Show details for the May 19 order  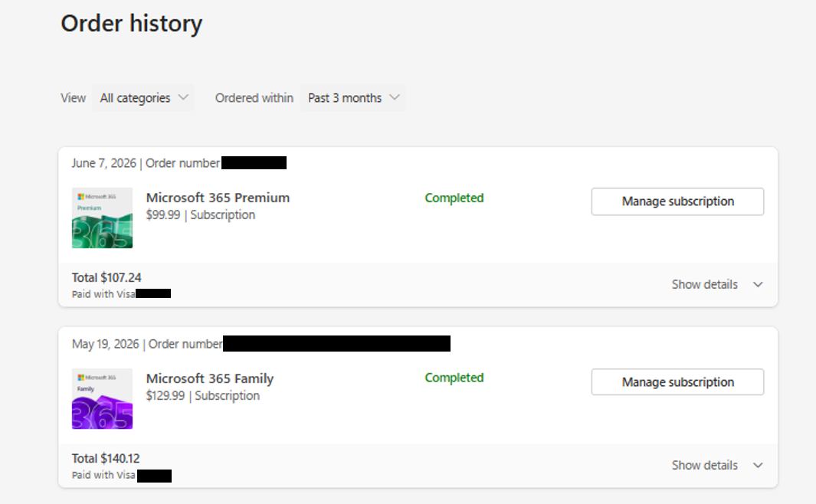[x=717, y=465]
